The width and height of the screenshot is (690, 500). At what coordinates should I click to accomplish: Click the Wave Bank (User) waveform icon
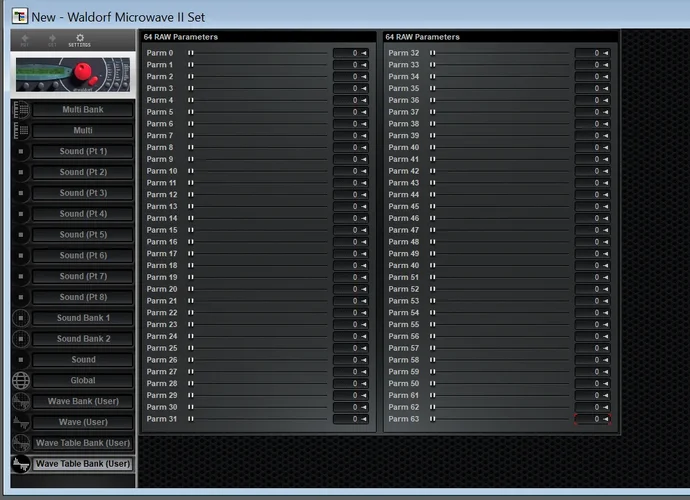coord(21,401)
